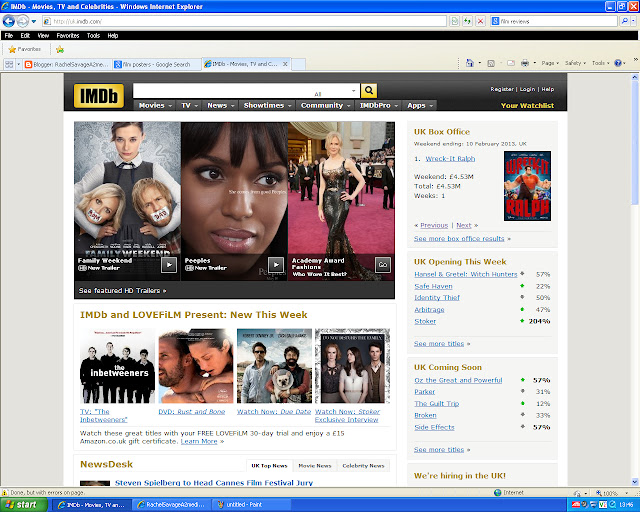640x512 pixels.
Task: Click the IMDb site search field
Action: coord(224,91)
